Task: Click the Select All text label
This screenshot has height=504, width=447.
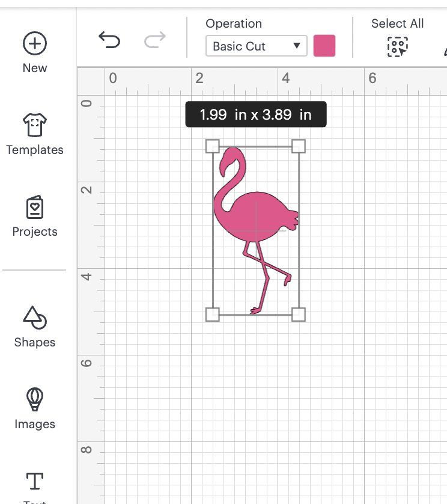Action: click(x=398, y=23)
